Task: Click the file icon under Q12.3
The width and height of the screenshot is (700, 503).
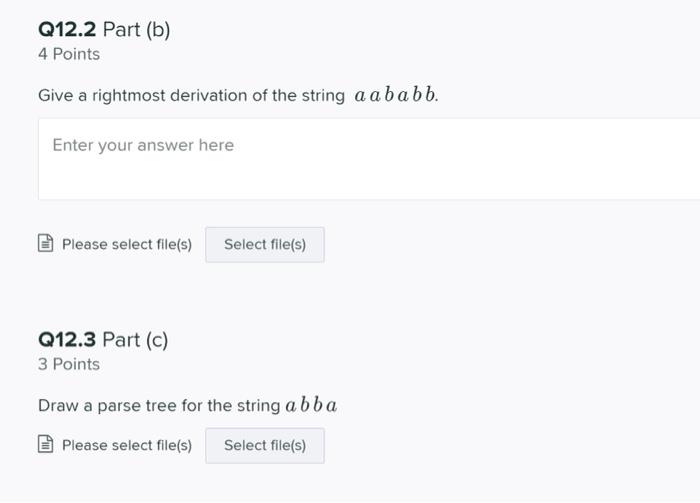Action: click(45, 445)
